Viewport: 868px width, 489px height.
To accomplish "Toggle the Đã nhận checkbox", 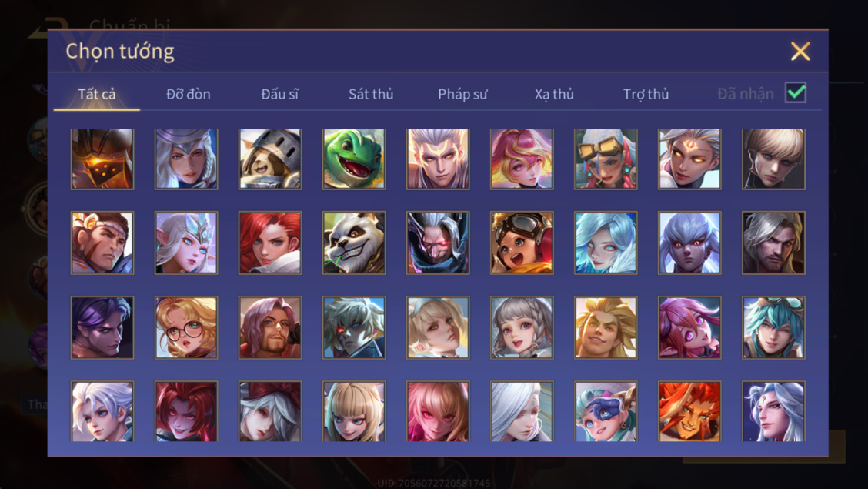I will [x=796, y=92].
